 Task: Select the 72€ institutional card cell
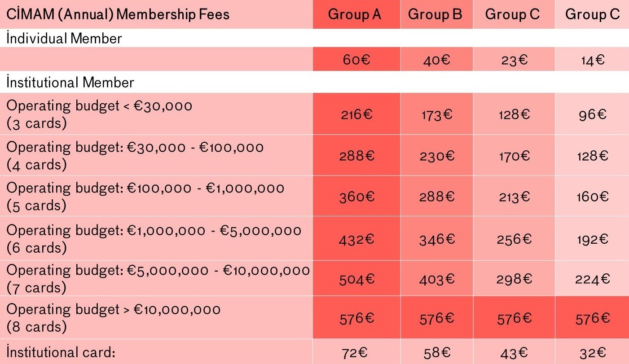(356, 352)
